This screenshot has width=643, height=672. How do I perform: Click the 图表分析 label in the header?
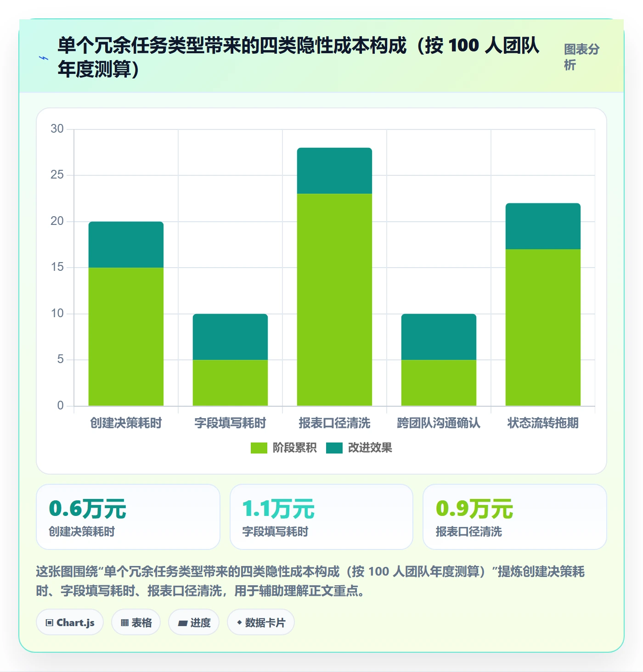pos(582,57)
